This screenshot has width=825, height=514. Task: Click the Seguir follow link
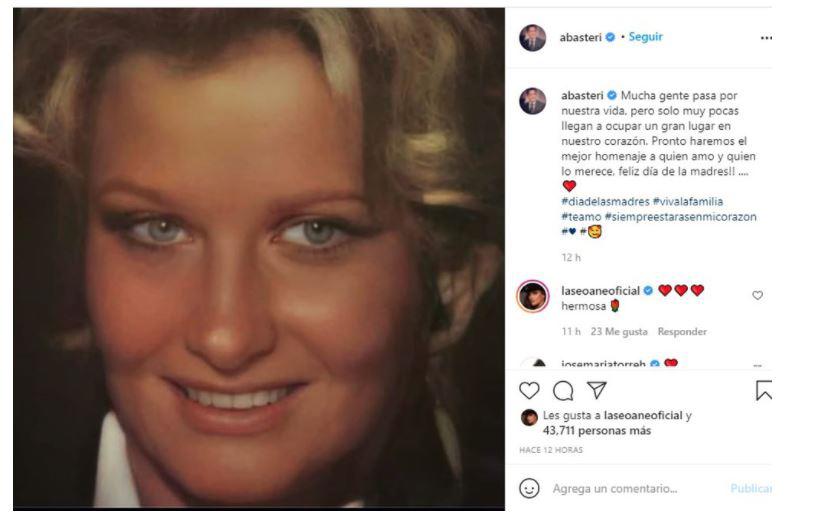point(646,37)
